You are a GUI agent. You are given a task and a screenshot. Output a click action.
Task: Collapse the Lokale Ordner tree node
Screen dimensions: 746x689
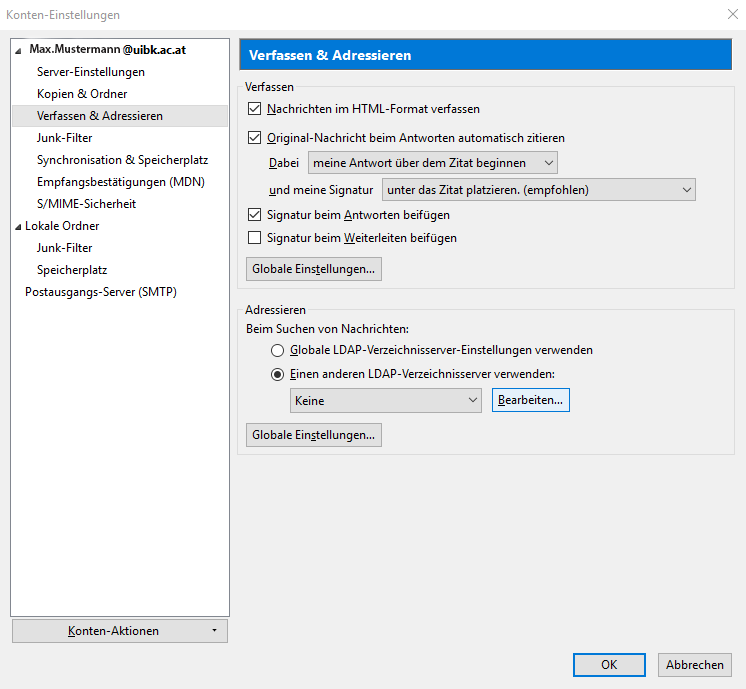pos(18,226)
